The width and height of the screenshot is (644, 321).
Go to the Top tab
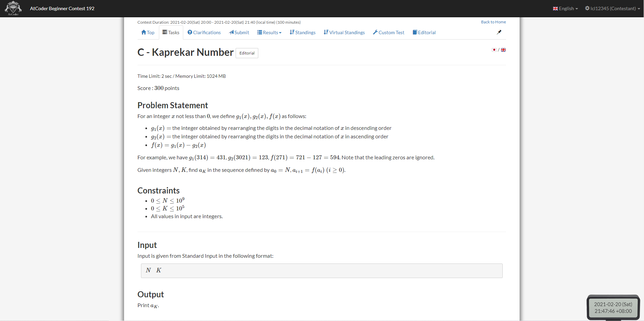(148, 32)
